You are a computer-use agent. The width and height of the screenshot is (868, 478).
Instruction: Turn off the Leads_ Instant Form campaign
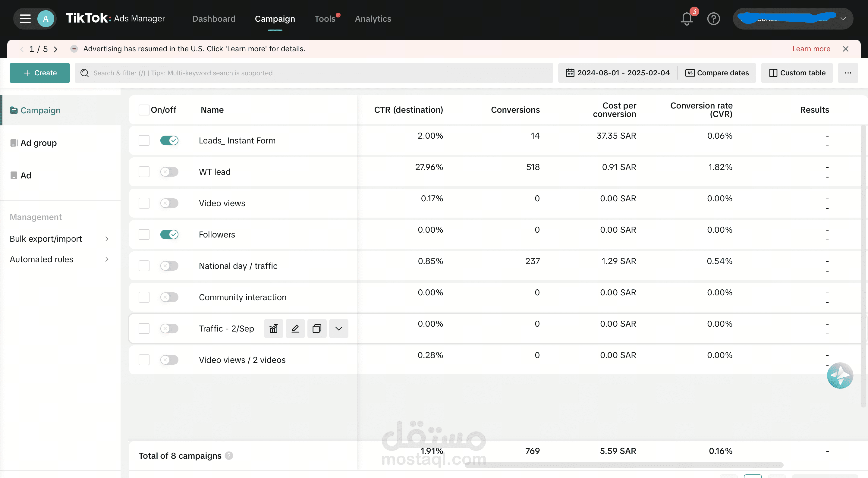(169, 140)
